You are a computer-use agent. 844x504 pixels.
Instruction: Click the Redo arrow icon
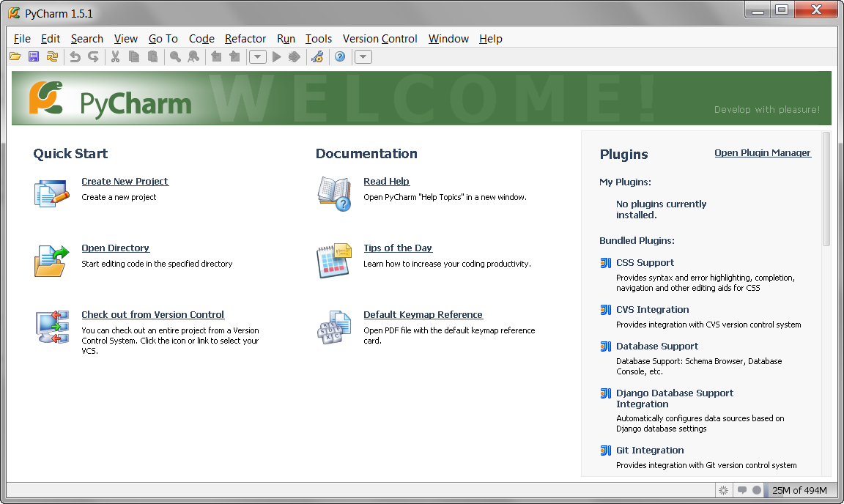[93, 56]
